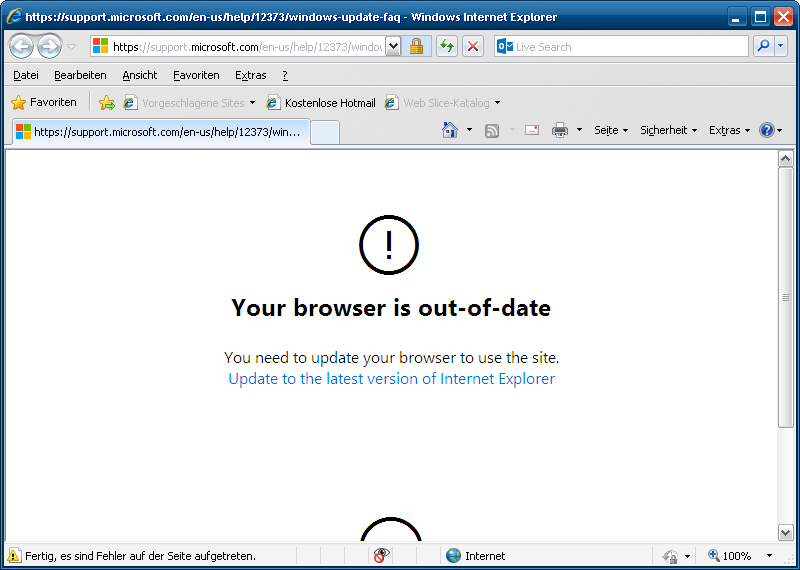Click the blue Help question mark icon
Screen dimensions: 800x570
coord(767,131)
